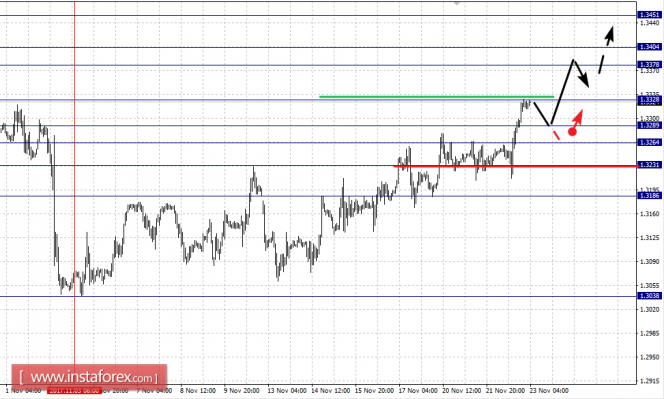Select the 1.3090 axis value
This screenshot has height=399, width=664.
650,261
